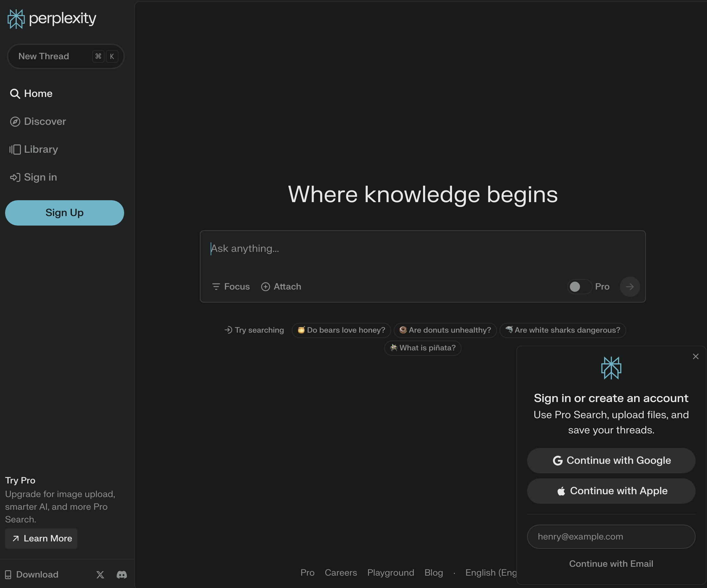The image size is (707, 588).
Task: Open the Playground footer link
Action: pos(391,572)
